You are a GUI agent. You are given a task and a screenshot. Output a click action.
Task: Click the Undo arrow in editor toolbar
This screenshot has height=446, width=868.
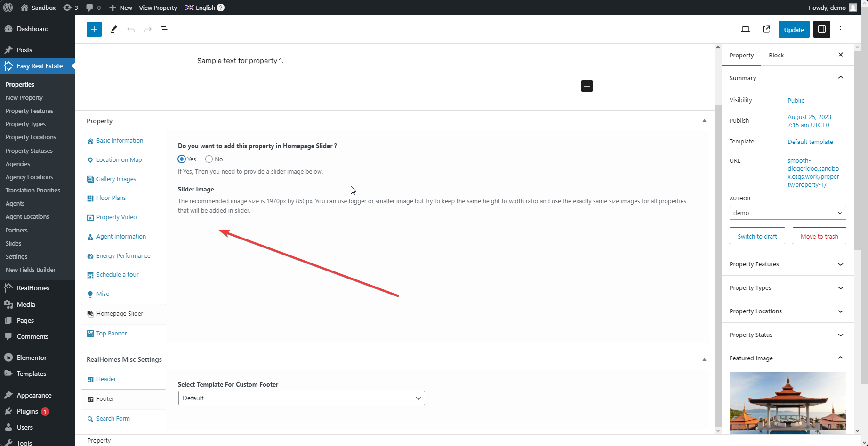pos(131,29)
